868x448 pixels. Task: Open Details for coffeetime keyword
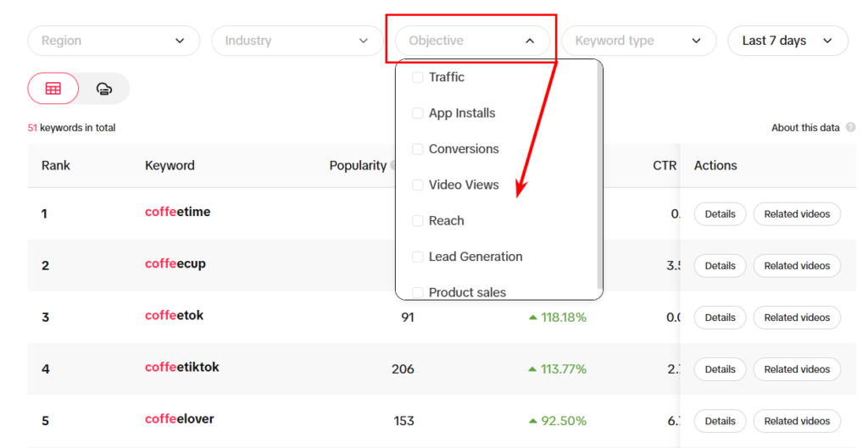point(721,214)
